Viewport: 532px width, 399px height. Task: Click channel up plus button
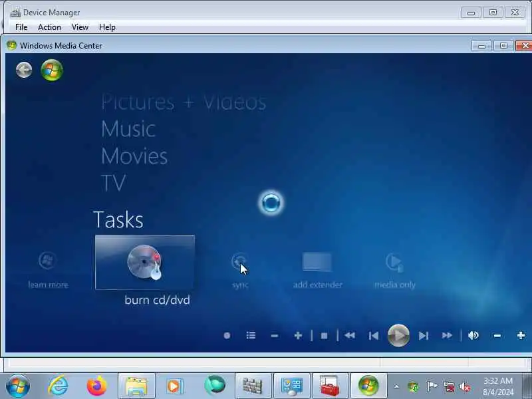(298, 336)
